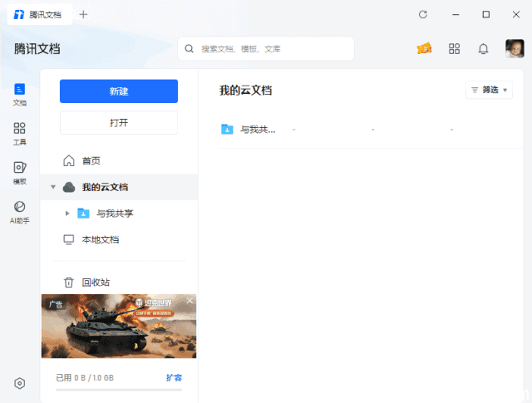
Task: Collapse the 我的云文档 tree node
Action: click(x=53, y=187)
